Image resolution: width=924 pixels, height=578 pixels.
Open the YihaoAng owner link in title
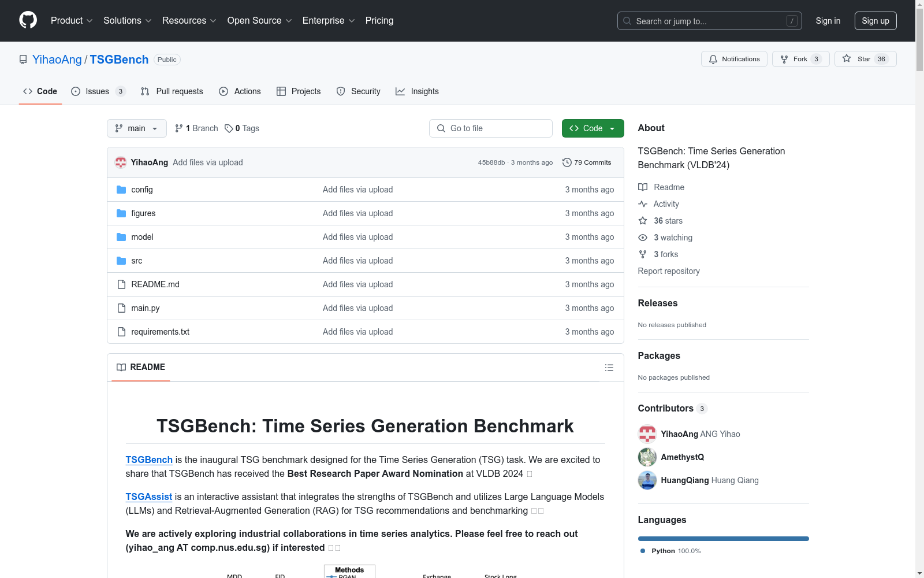pyautogui.click(x=57, y=60)
